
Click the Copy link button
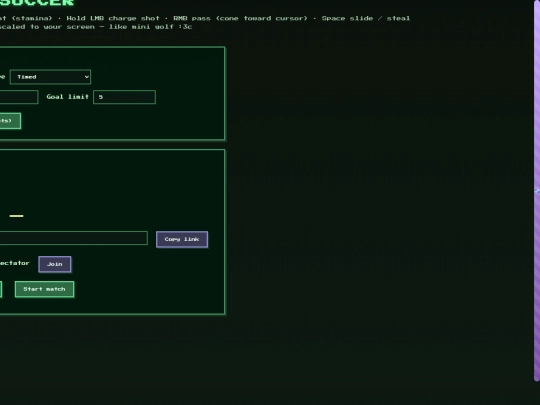(x=182, y=239)
